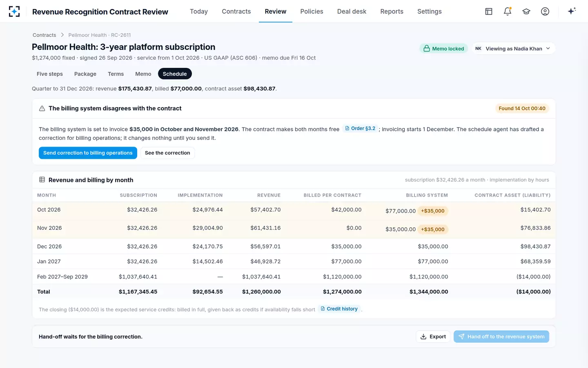Click Hand off to the revenue system
Viewport: 588px width, 368px height.
click(501, 337)
